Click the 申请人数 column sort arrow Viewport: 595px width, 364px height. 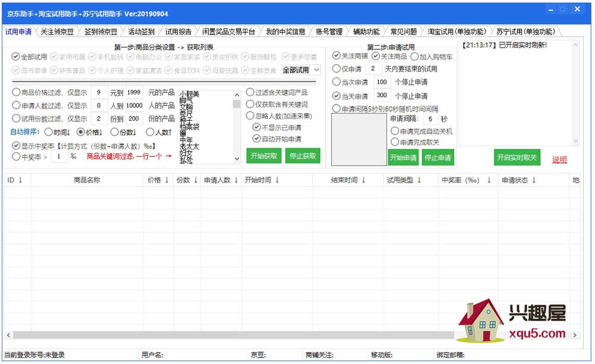(x=236, y=180)
